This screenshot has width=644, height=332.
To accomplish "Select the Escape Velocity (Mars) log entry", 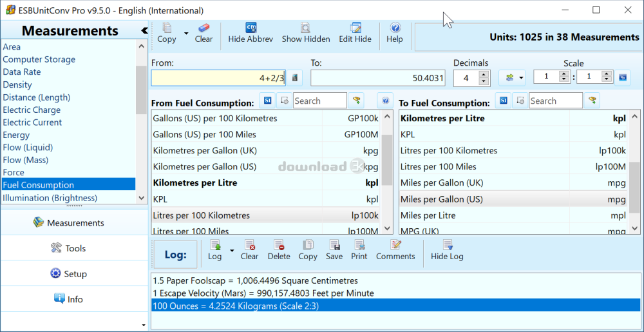I will (x=396, y=293).
